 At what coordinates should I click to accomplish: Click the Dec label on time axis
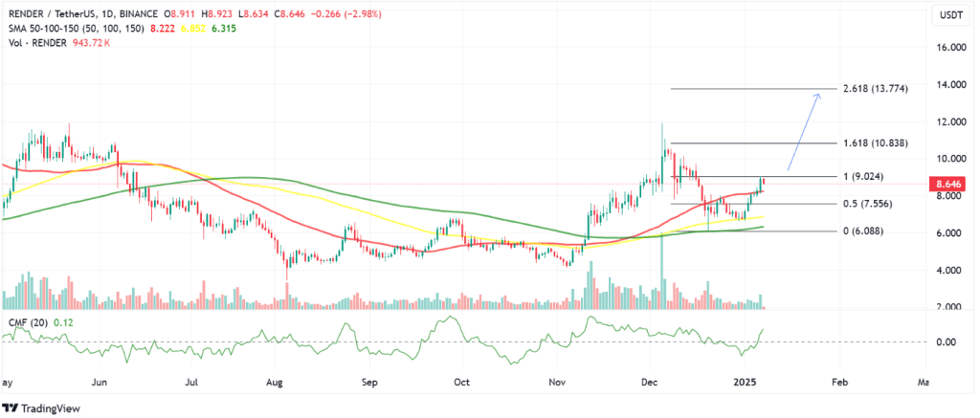pyautogui.click(x=650, y=381)
